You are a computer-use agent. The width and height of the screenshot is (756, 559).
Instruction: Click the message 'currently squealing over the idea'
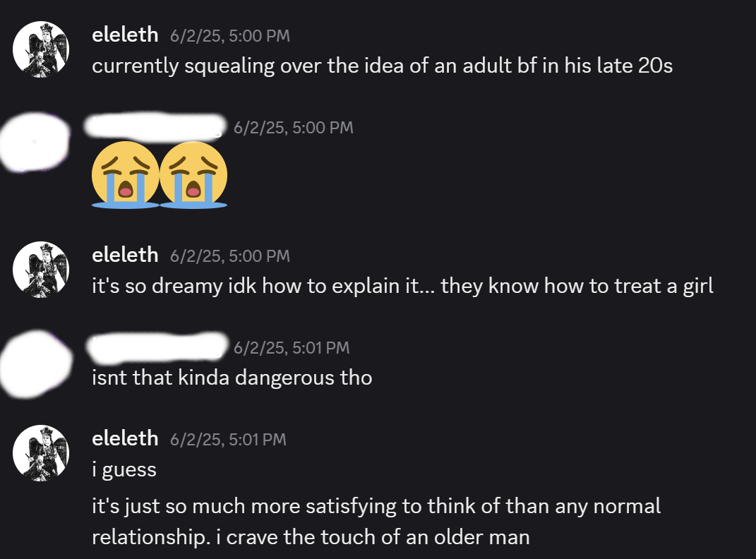(382, 66)
